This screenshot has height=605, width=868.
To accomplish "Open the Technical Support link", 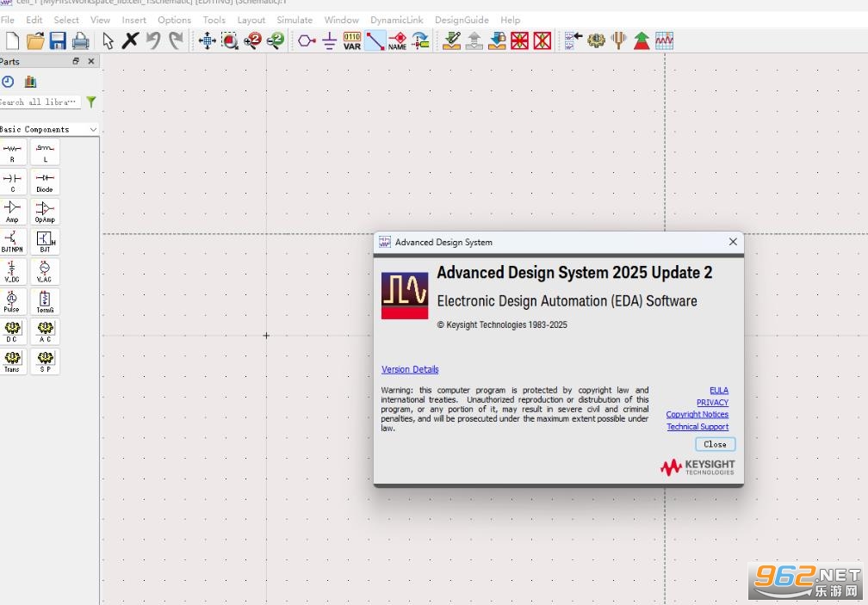I will [x=697, y=426].
